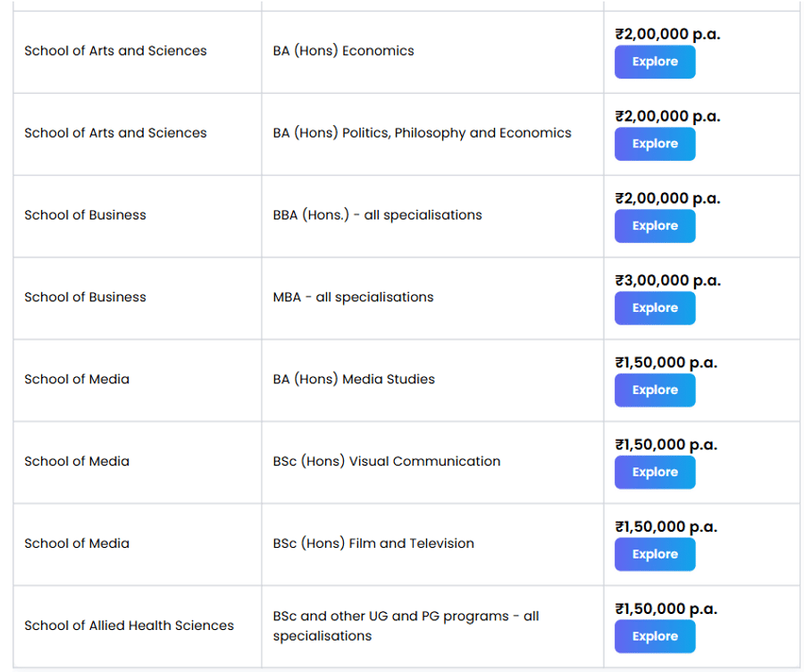804x672 pixels.
Task: Click Explore for BA (Hons) Media Studies
Action: (x=655, y=390)
